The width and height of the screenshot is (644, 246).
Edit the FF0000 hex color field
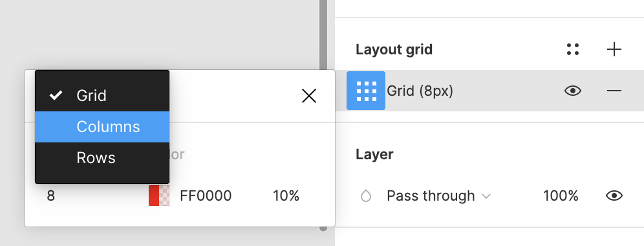coord(206,196)
